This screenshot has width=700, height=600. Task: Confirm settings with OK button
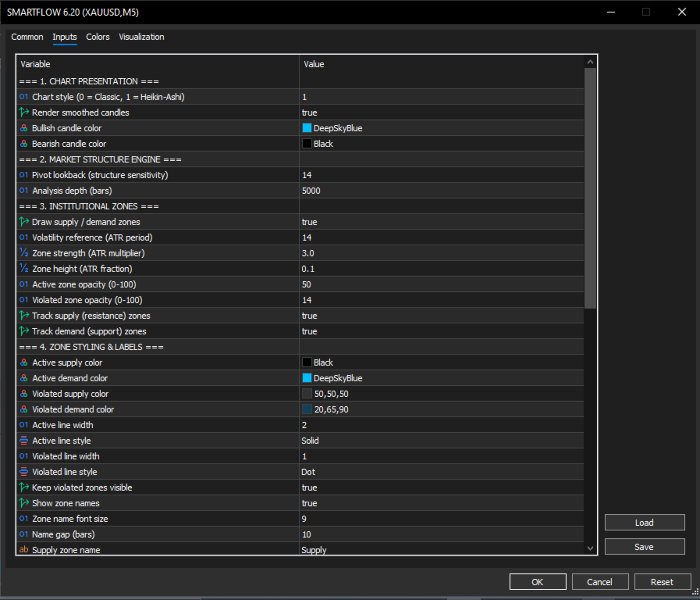pyautogui.click(x=538, y=582)
